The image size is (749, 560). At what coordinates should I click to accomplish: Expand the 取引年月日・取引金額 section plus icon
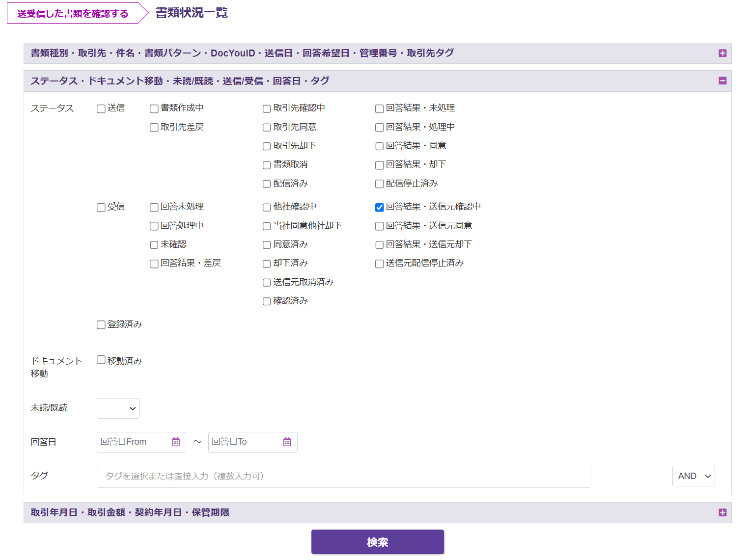(722, 512)
